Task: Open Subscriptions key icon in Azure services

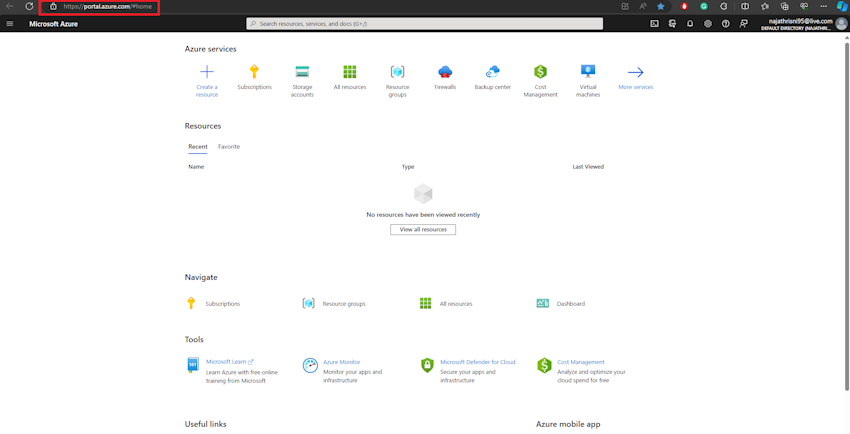Action: pos(254,72)
